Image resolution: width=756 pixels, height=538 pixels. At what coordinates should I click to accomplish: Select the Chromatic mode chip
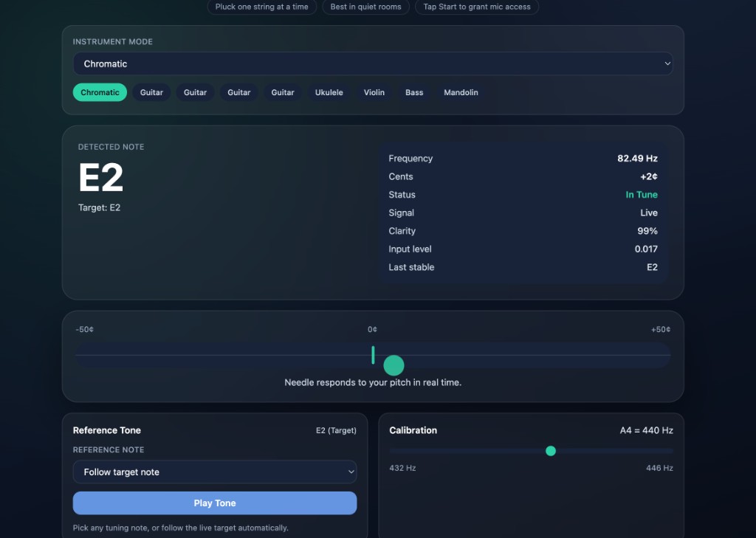pos(100,92)
